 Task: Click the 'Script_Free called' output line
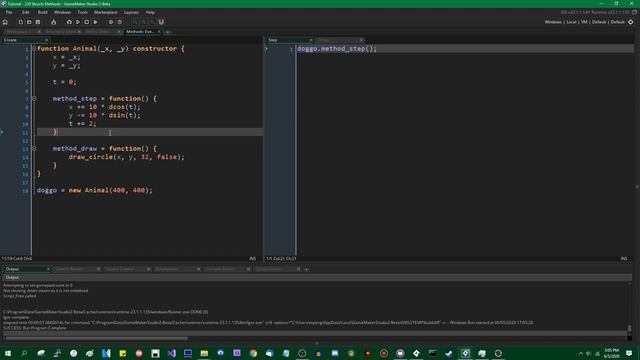pyautogui.click(x=20, y=296)
